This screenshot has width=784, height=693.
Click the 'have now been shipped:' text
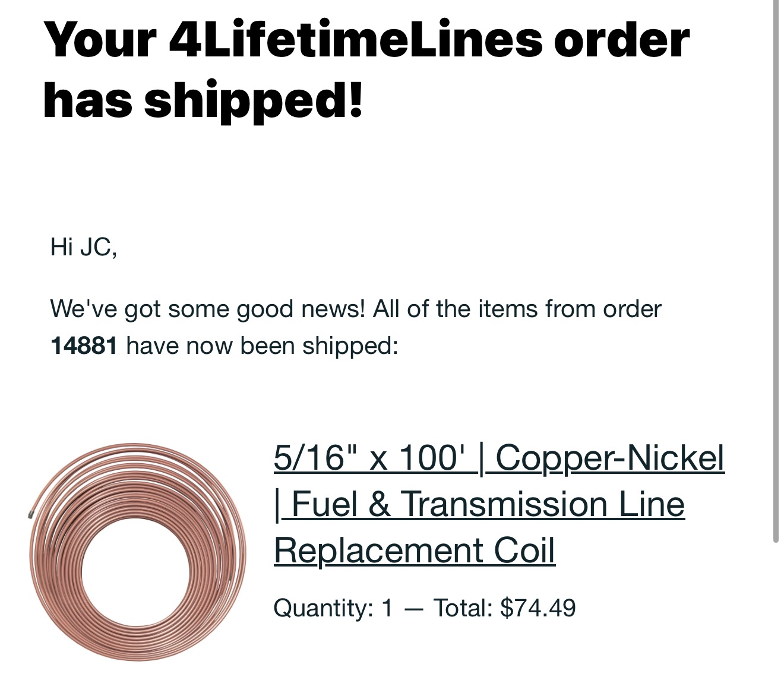tap(262, 346)
